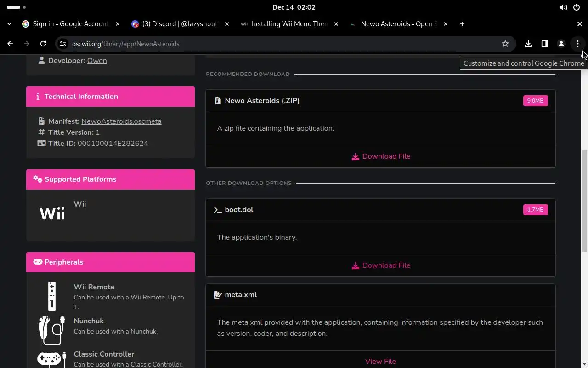588x368 pixels.
Task: Open the NewoAsteroids.oscmeta manifest link
Action: [121, 121]
